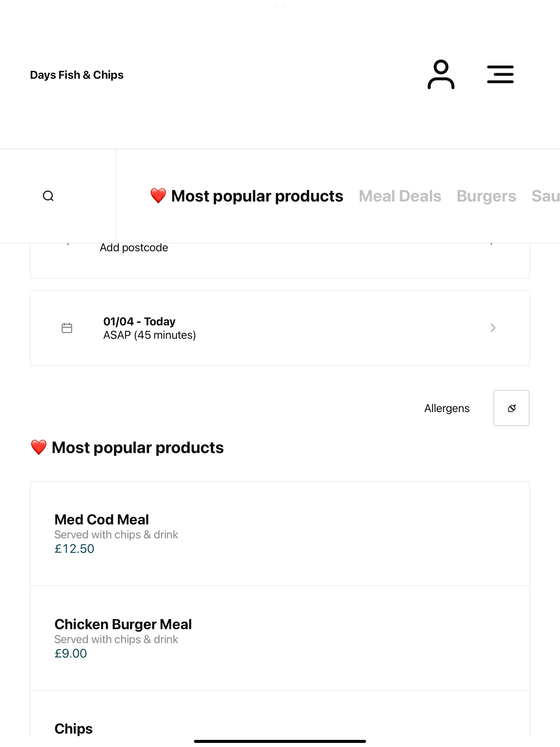Screen dimensions: 560x747
Task: Switch to the Burgers tab
Action: (486, 196)
